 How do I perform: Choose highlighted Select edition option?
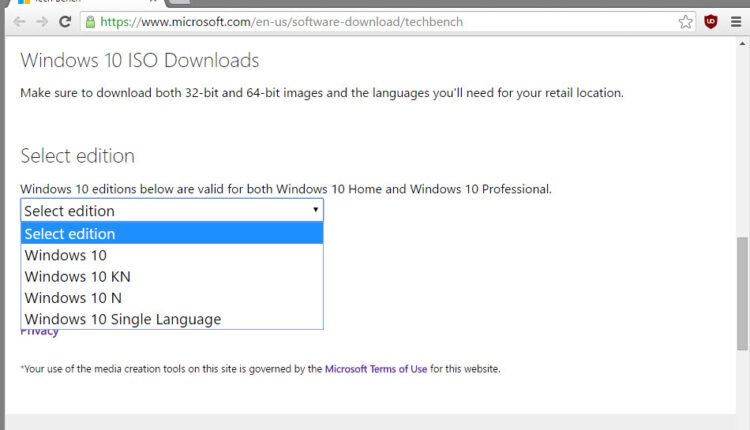click(172, 233)
